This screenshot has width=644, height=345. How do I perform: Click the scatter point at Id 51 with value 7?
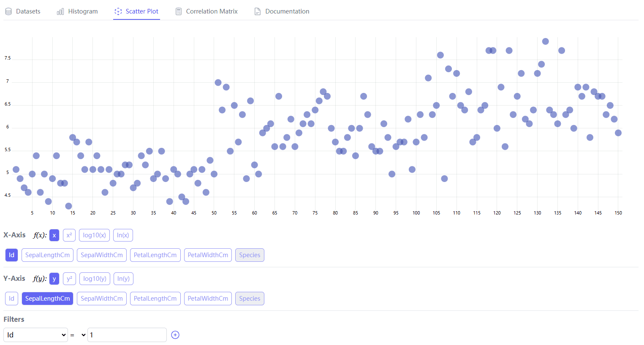[218, 82]
